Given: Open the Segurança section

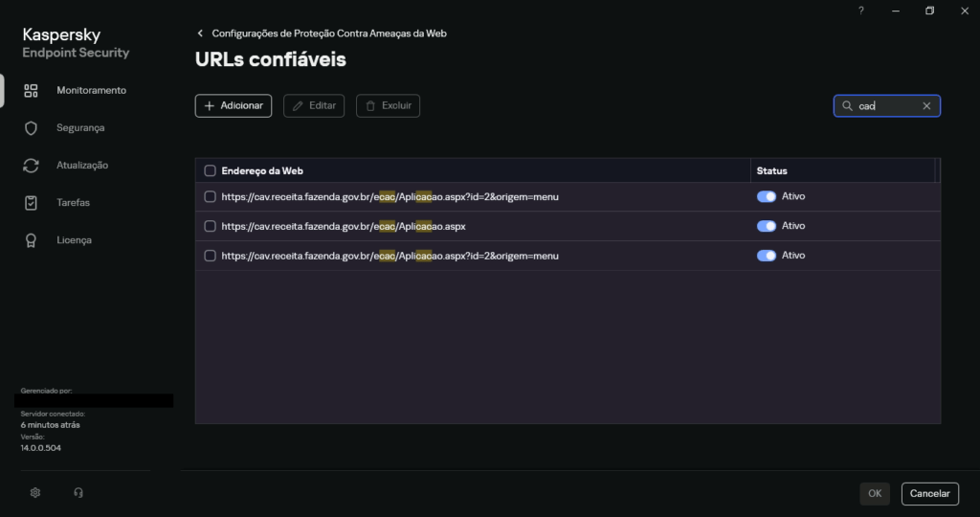Looking at the screenshot, I should point(80,128).
